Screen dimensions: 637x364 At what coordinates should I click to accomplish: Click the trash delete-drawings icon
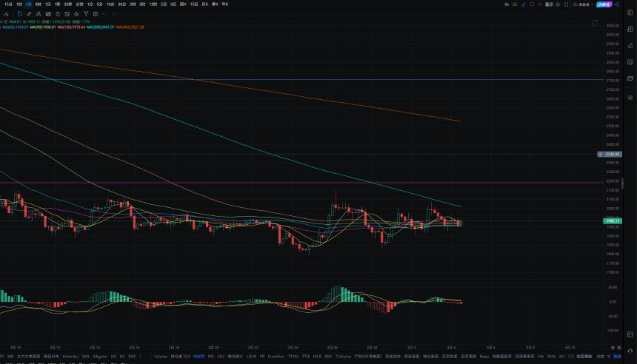[x=58, y=14]
